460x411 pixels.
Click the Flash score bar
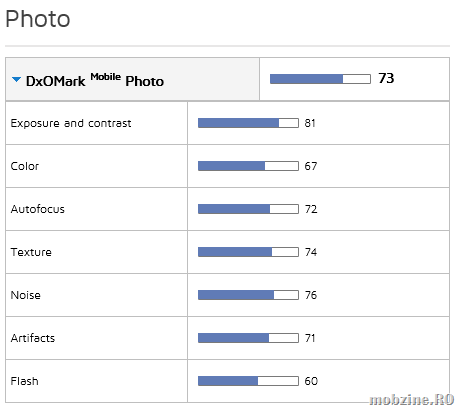pos(248,381)
